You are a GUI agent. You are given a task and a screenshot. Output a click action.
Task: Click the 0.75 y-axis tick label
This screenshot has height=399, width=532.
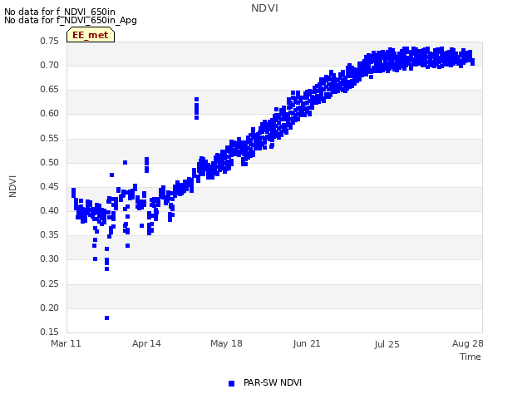[x=49, y=41]
